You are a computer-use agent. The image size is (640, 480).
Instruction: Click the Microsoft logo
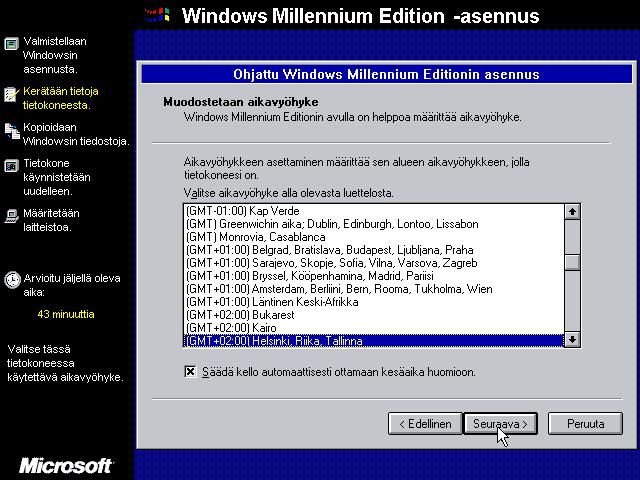tap(66, 465)
